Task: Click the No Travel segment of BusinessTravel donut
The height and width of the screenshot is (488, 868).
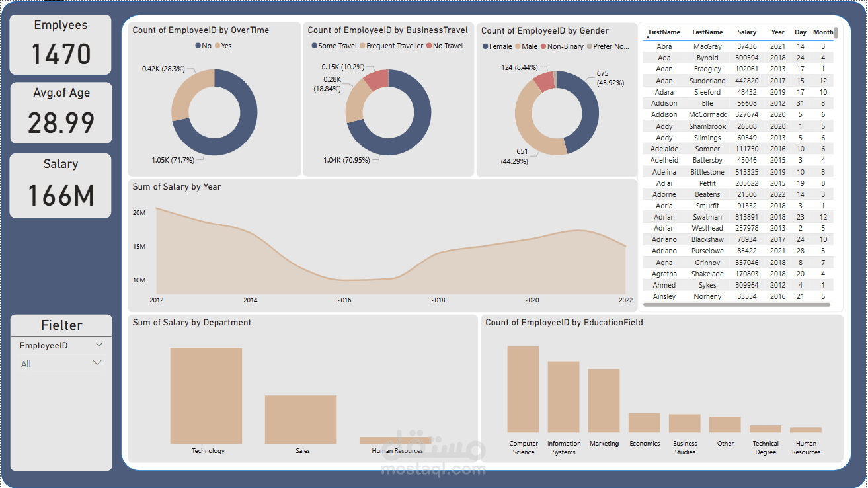Action: [377, 80]
